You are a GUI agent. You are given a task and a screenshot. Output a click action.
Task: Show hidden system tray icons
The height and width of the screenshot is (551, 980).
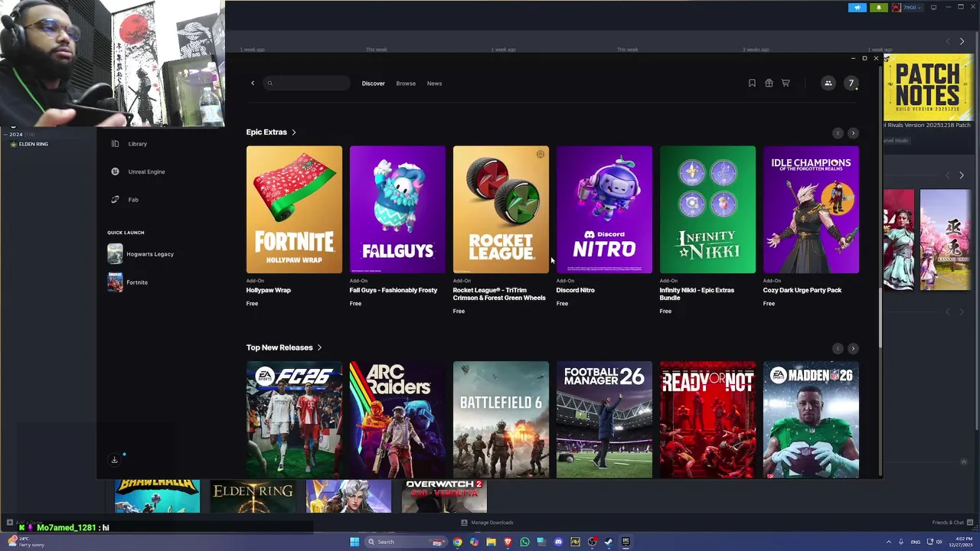889,542
